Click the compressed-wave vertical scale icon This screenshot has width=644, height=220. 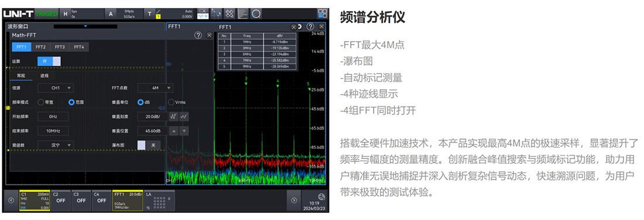pyautogui.click(x=174, y=116)
